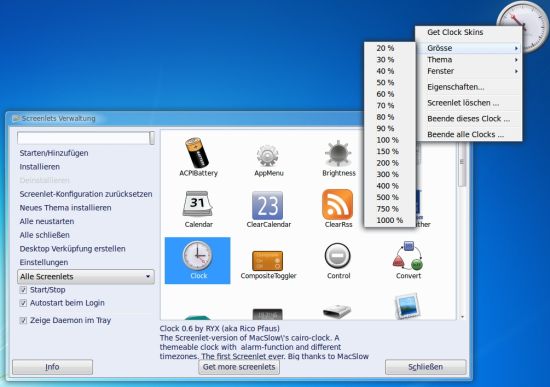Click Desktop Verküpfung erstellen
Screen dimensions: 550x387
tap(72, 249)
